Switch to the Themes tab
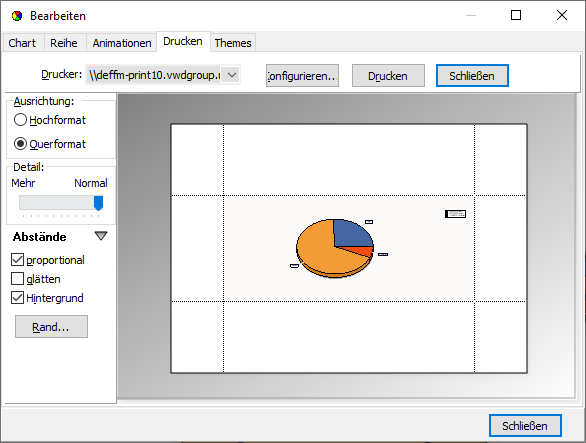The height and width of the screenshot is (443, 586). (x=233, y=43)
